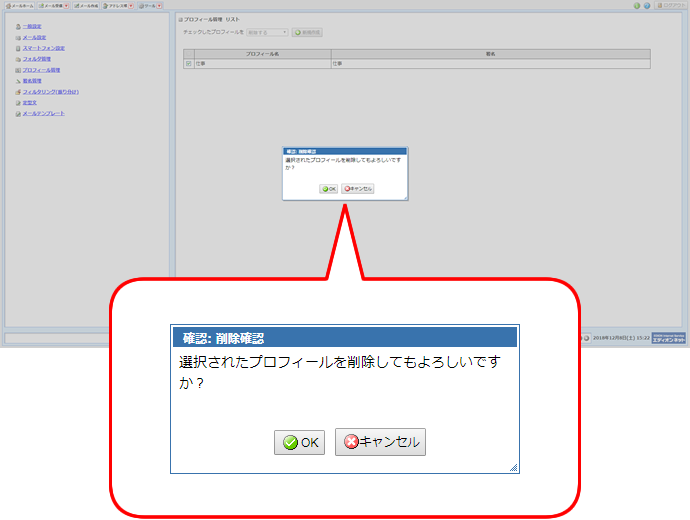Click the 署名 column header
This screenshot has height=520, width=690.
(x=491, y=54)
